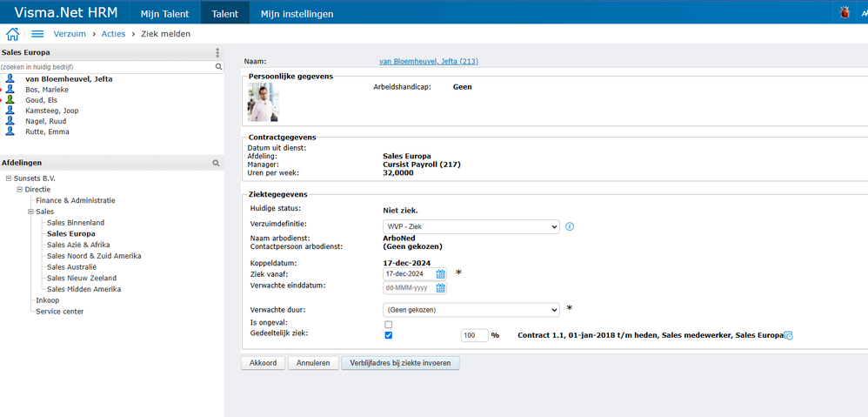Viewport: 868px width, 417px height.
Task: Click the bug icon in header
Action: click(845, 13)
